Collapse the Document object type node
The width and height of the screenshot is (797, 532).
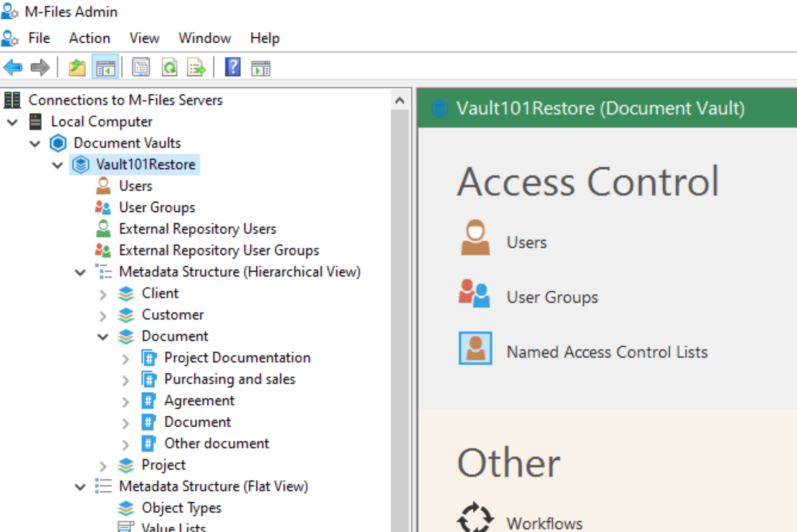pyautogui.click(x=103, y=337)
